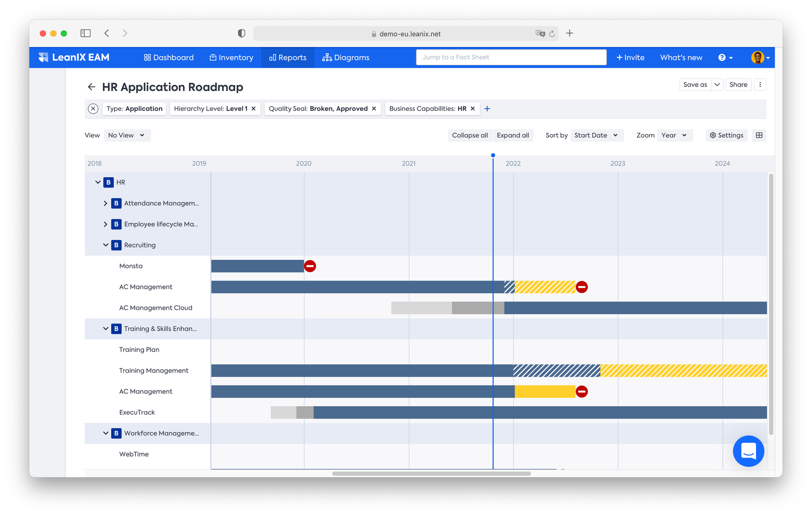Image resolution: width=812 pixels, height=516 pixels.
Task: Open the Dashboard tab
Action: tap(169, 58)
